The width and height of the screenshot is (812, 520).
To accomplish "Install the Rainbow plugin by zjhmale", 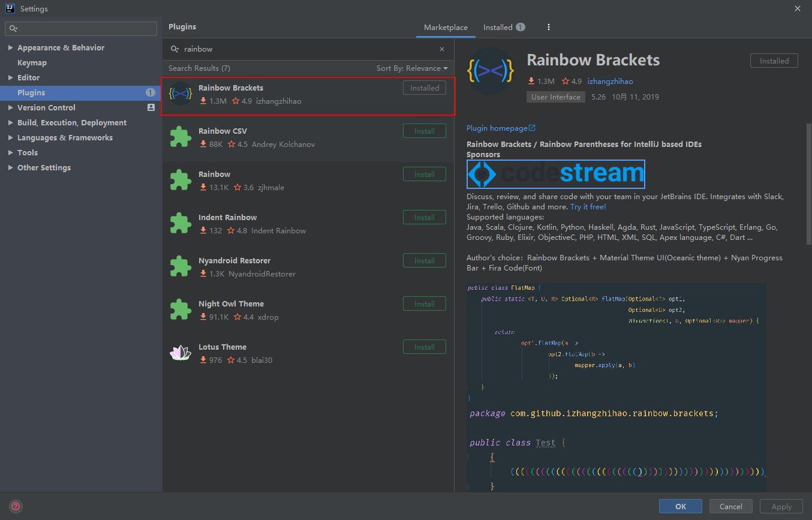I will (425, 174).
